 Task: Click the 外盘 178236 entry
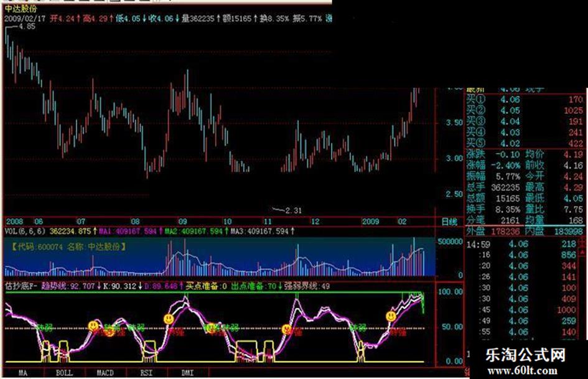[493, 232]
